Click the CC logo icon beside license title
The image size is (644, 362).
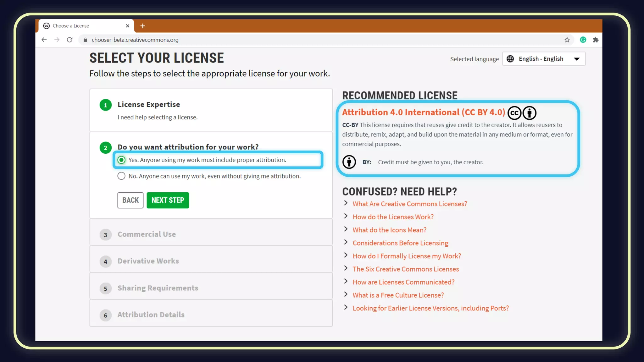point(514,113)
